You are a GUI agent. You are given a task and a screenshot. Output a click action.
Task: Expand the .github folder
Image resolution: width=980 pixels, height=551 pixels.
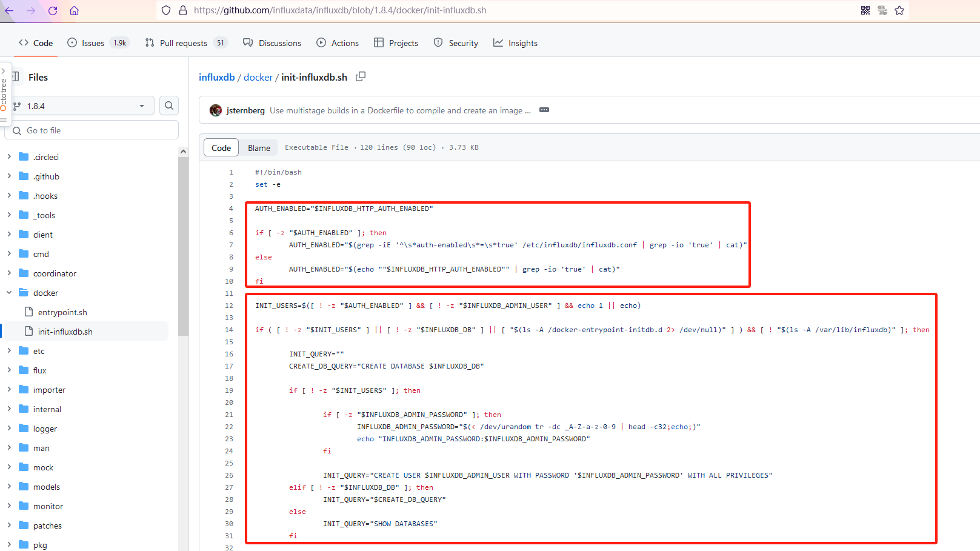(9, 176)
